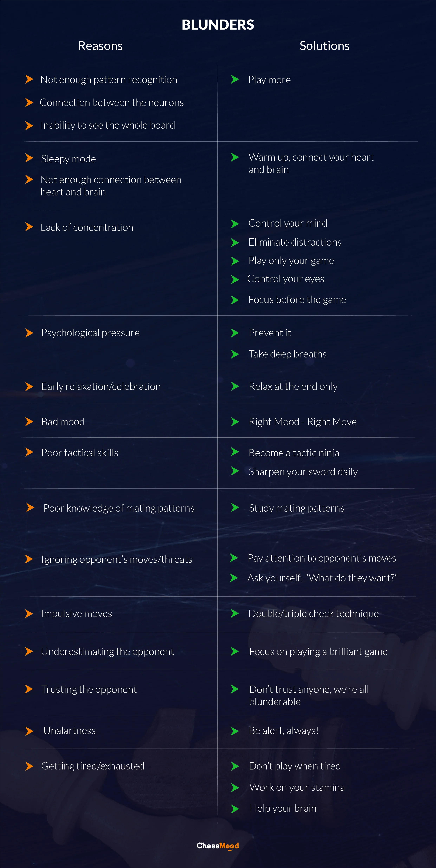Click the Solutions column header
Screen dimensions: 436x868
pos(324,46)
